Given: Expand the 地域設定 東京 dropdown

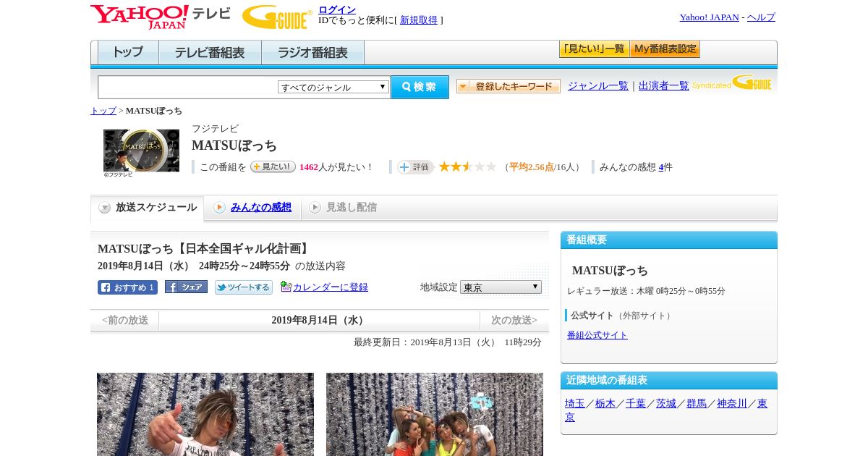Looking at the screenshot, I should [x=501, y=287].
